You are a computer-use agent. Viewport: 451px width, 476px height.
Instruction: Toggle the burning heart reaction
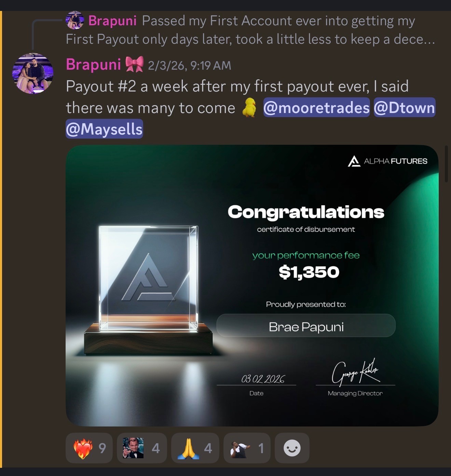pyautogui.click(x=89, y=448)
